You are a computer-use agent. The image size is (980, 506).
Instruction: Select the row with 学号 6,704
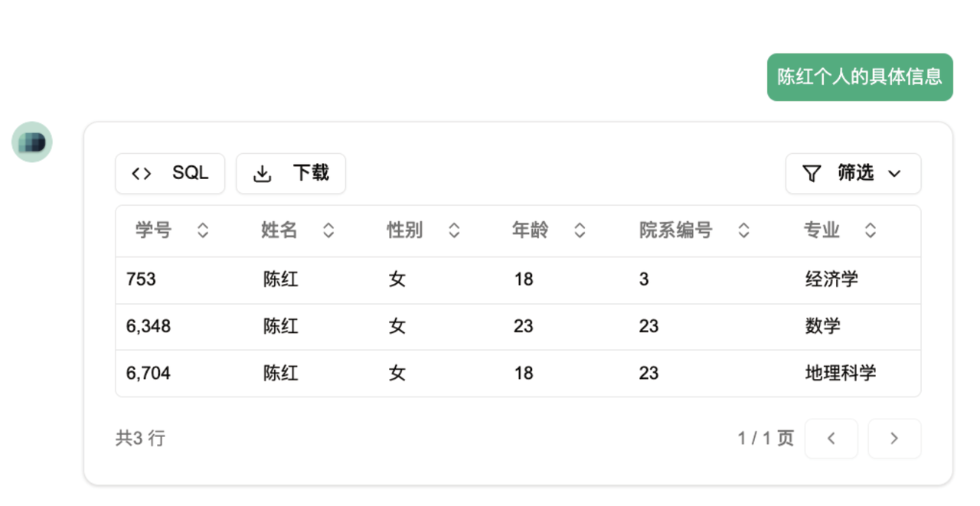149,374
